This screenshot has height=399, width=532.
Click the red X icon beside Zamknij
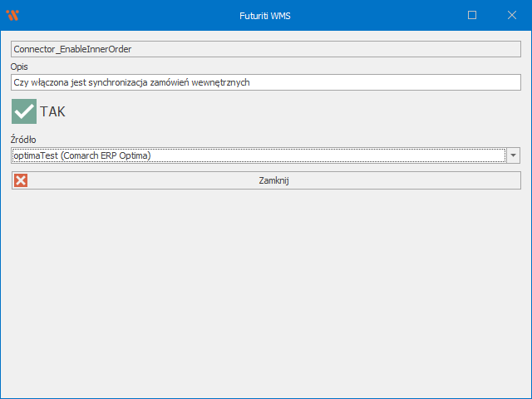tap(21, 180)
